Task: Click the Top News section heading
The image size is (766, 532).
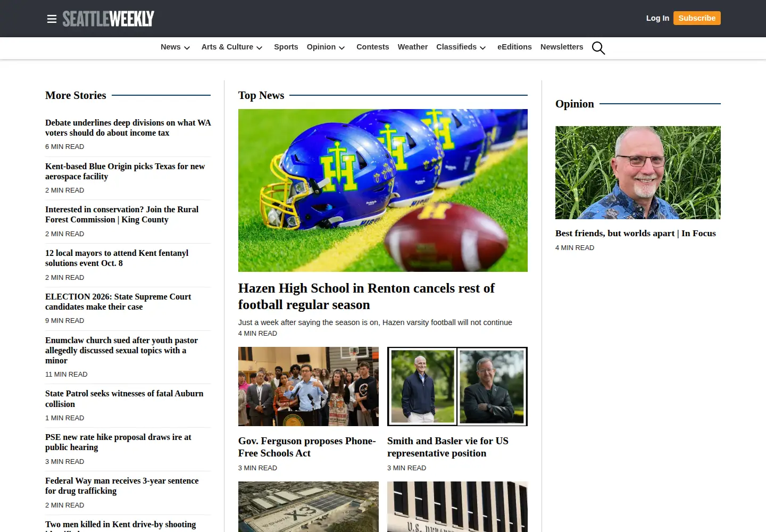Action: pos(261,95)
